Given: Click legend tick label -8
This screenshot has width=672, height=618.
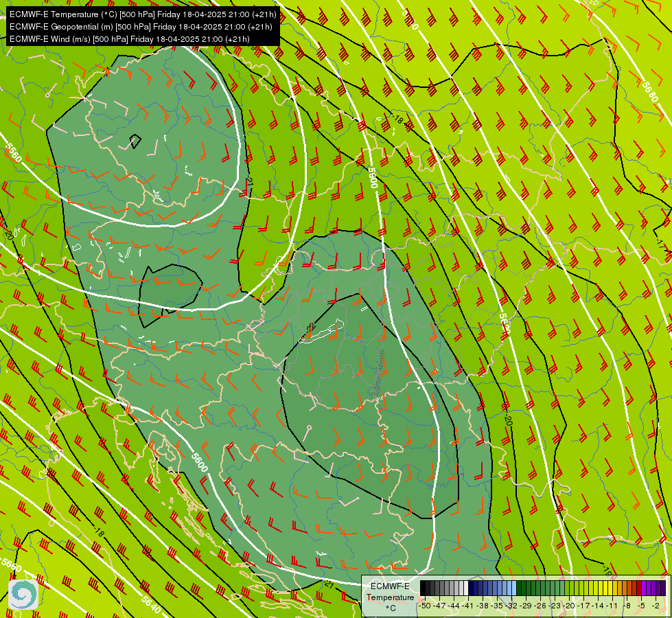Looking at the screenshot, I should (627, 606).
